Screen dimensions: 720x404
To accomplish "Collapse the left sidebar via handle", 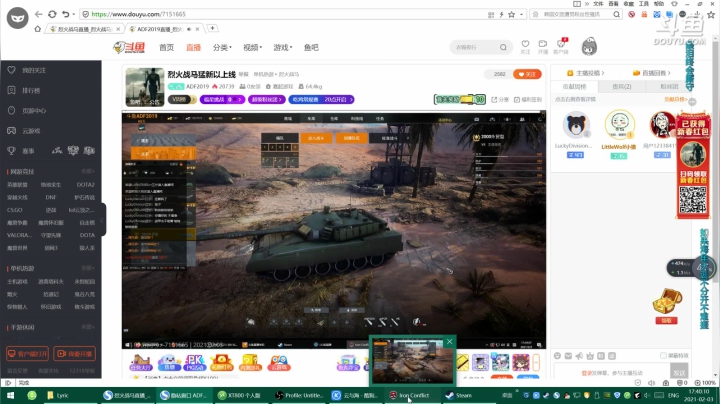I will 103,219.
